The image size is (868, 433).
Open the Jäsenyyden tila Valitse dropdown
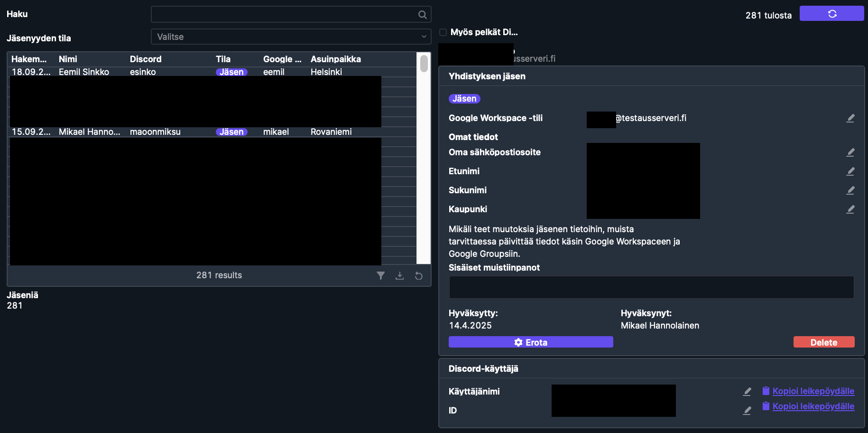[291, 37]
